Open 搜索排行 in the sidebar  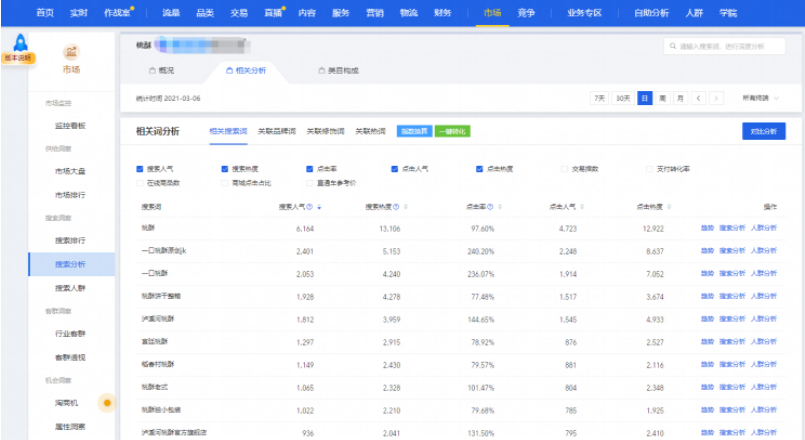[70, 240]
